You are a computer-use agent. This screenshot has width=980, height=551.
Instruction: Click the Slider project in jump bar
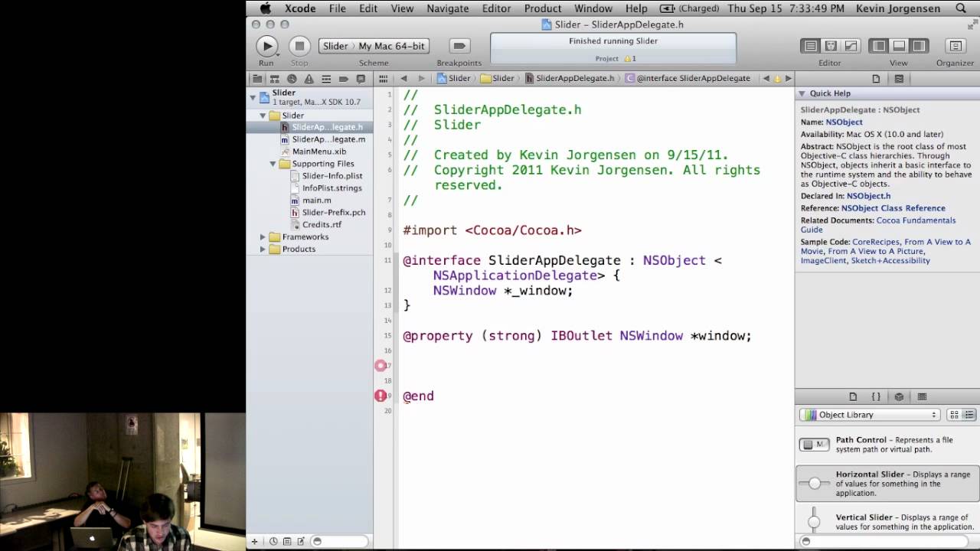[453, 79]
